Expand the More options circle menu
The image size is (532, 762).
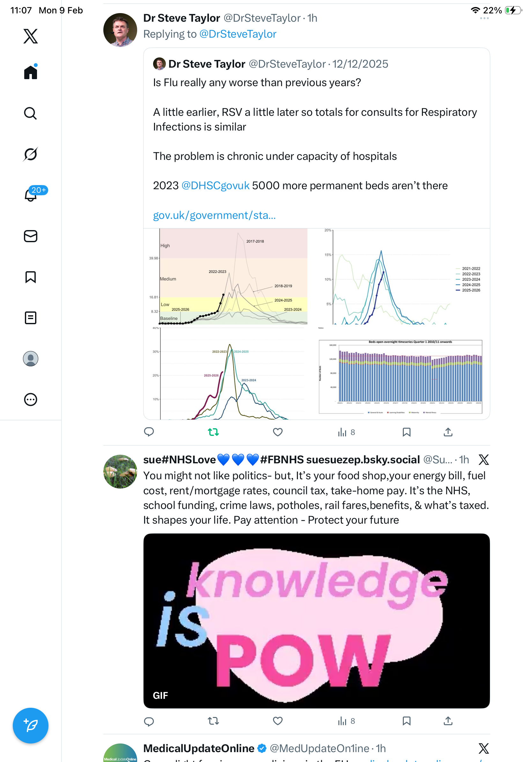pos(31,399)
